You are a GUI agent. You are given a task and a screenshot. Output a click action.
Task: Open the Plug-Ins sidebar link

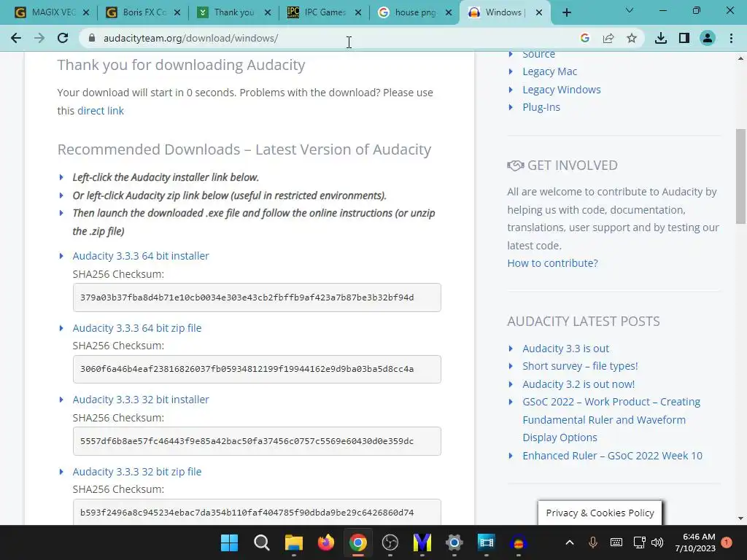point(541,107)
